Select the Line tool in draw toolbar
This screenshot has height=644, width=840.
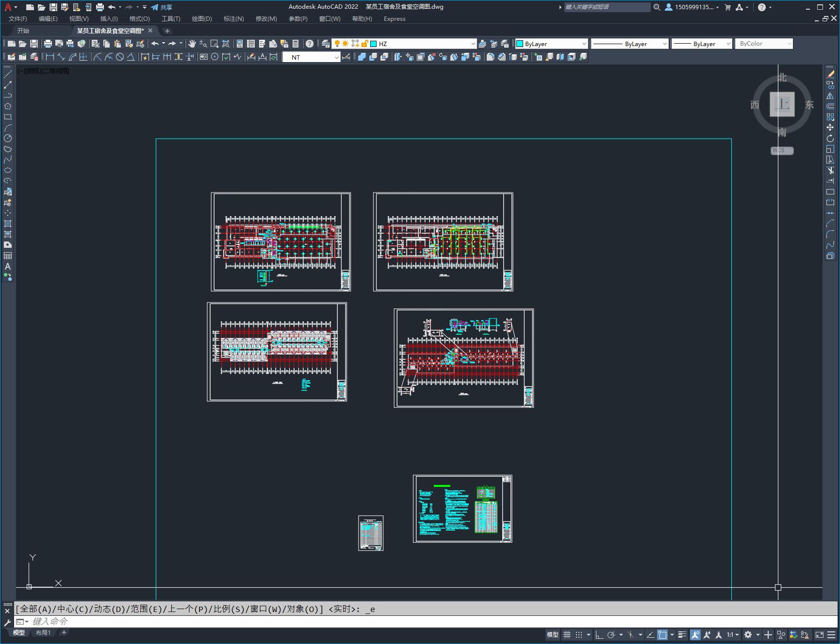tap(8, 74)
